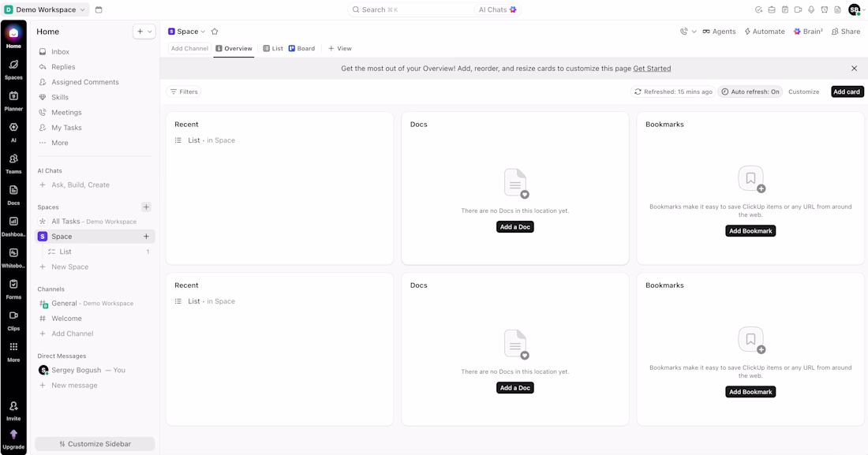This screenshot has width=868, height=455.
Task: Switch to the Overview tab
Action: click(x=234, y=49)
